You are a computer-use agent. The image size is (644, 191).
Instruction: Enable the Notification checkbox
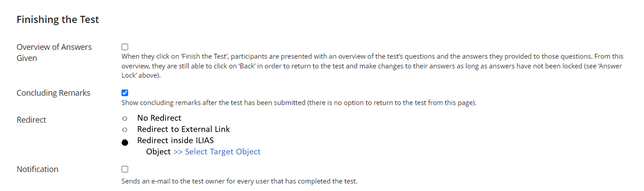(x=125, y=169)
